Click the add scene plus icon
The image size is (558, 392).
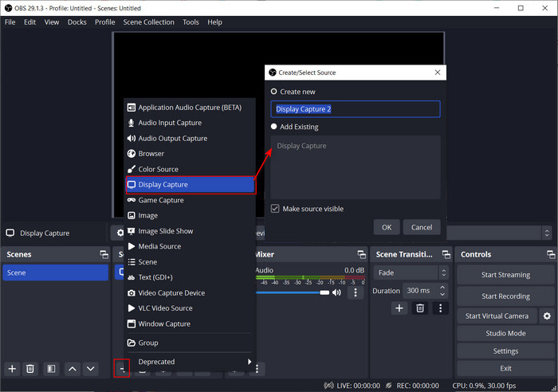point(12,369)
